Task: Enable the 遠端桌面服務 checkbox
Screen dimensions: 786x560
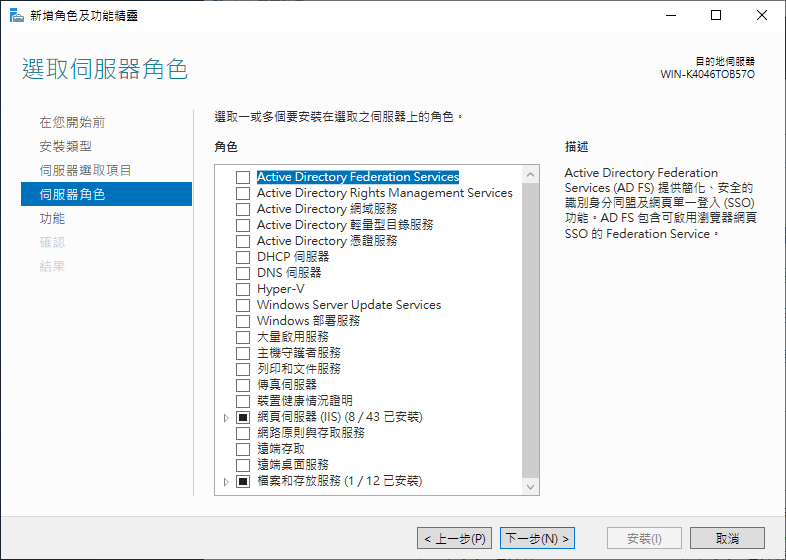Action: coord(243,465)
